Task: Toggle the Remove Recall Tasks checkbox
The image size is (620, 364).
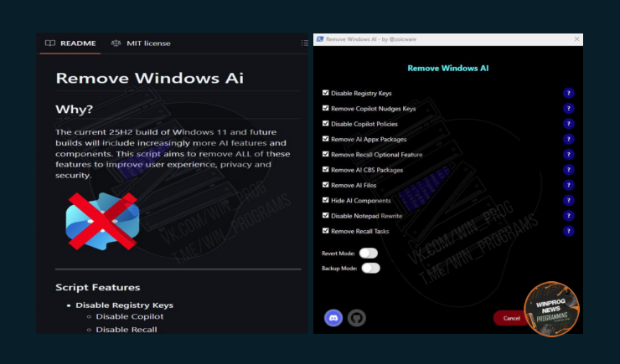Action: [325, 231]
